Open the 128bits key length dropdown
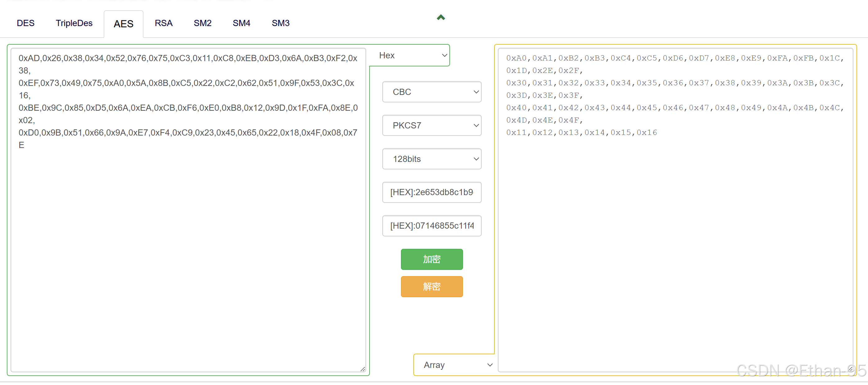The width and height of the screenshot is (868, 385). pyautogui.click(x=432, y=159)
